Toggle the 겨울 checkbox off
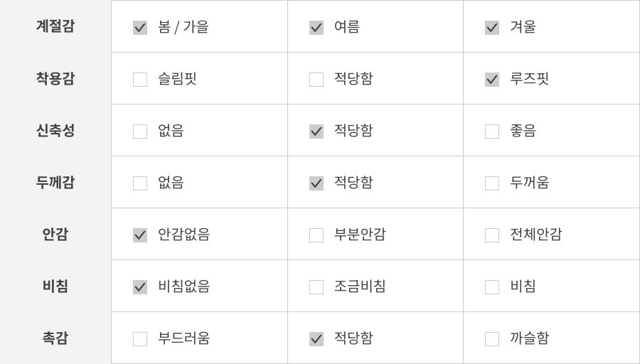The width and height of the screenshot is (640, 364). (x=492, y=28)
